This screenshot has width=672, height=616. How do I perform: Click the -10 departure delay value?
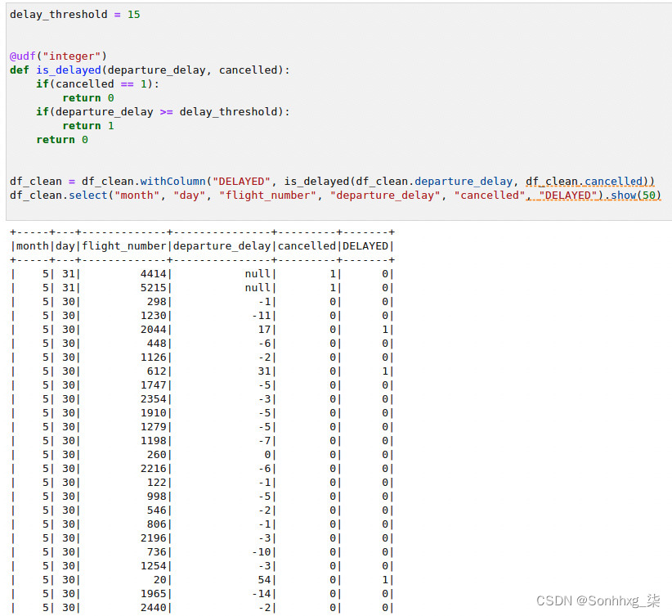261,552
